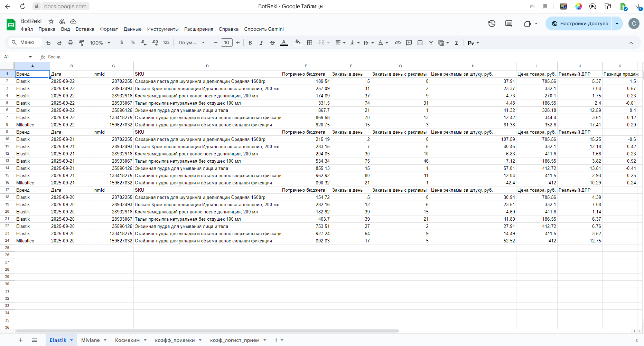Viewport: 644px width, 346px height.
Task: Switch to the Mivlane sheet tab
Action: (x=91, y=340)
